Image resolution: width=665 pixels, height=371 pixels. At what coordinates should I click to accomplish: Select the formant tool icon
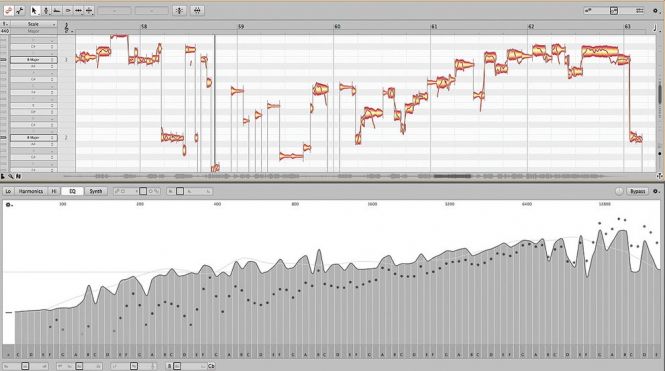(x=56, y=11)
